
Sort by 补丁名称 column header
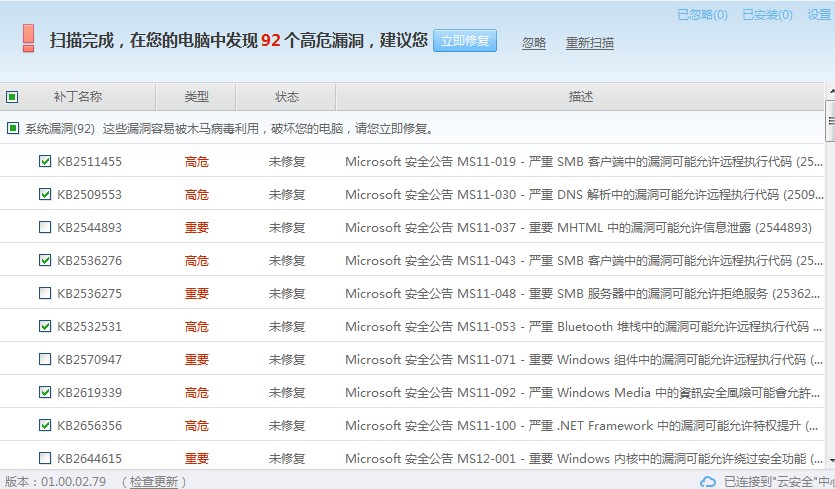(x=78, y=97)
